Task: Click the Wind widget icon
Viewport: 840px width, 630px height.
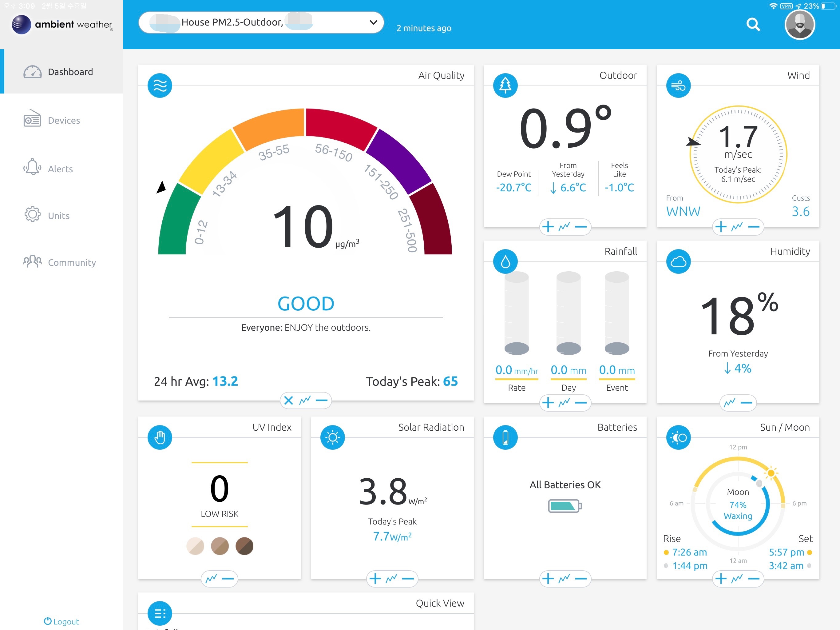Action: (x=678, y=86)
